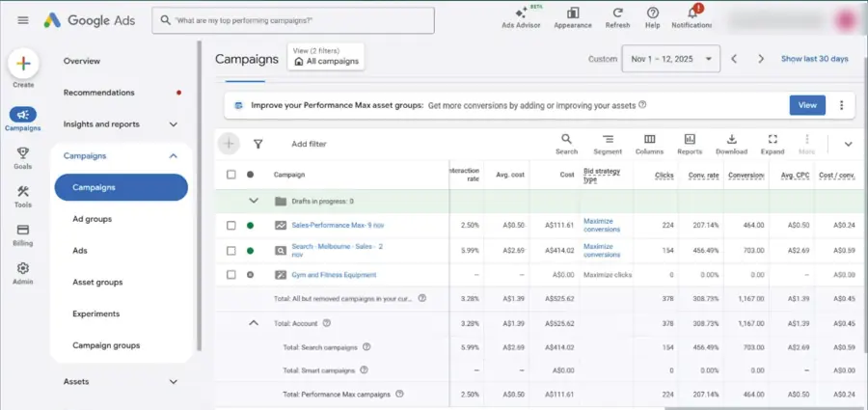
Task: Open Gym and Fitness Equipment campaign
Action: [x=334, y=275]
